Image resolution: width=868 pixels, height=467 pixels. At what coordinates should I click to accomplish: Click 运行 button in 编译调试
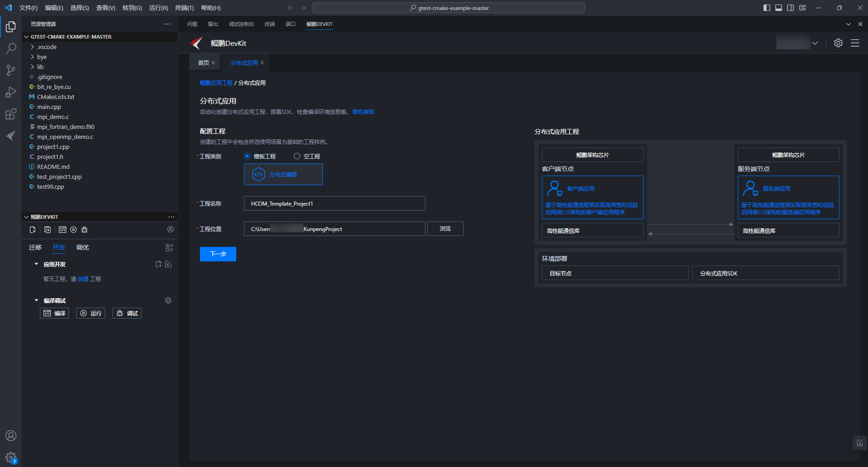(91, 313)
